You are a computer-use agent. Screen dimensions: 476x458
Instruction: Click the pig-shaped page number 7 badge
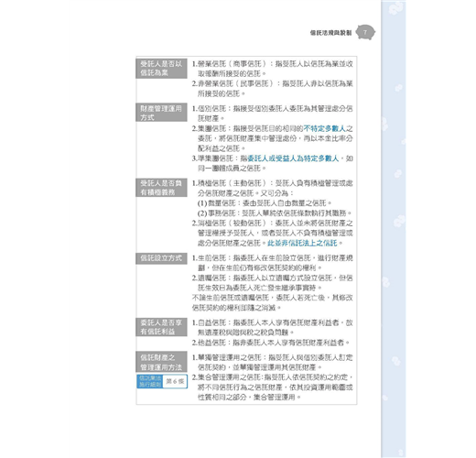click(365, 32)
